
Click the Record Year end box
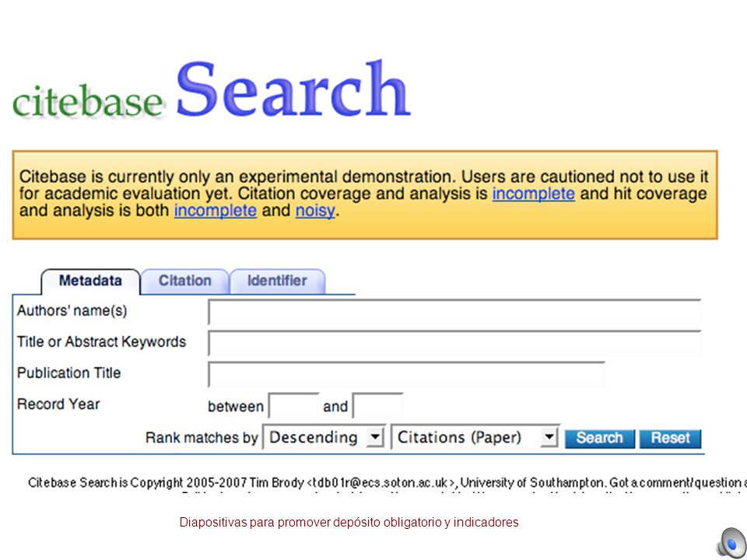click(x=377, y=406)
